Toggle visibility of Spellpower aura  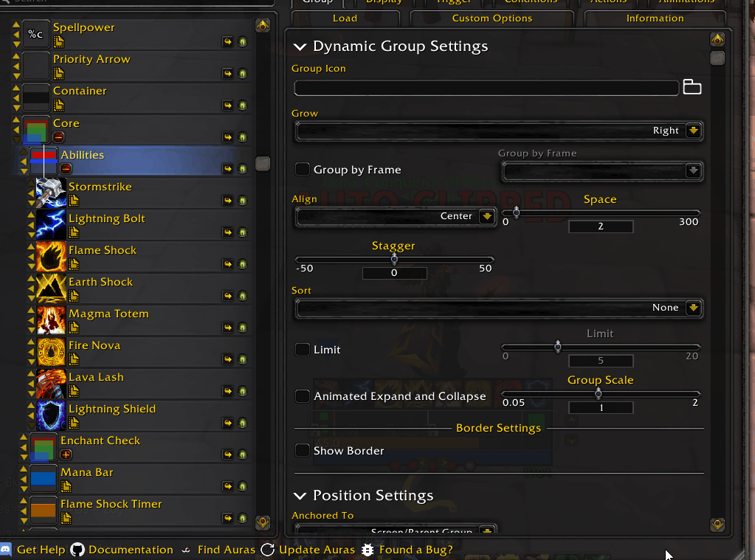point(243,42)
